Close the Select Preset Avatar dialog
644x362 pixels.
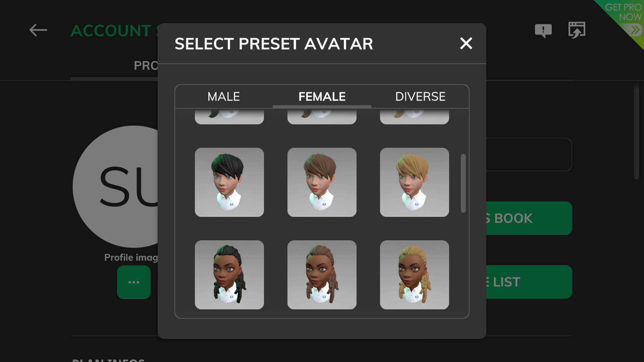(466, 43)
